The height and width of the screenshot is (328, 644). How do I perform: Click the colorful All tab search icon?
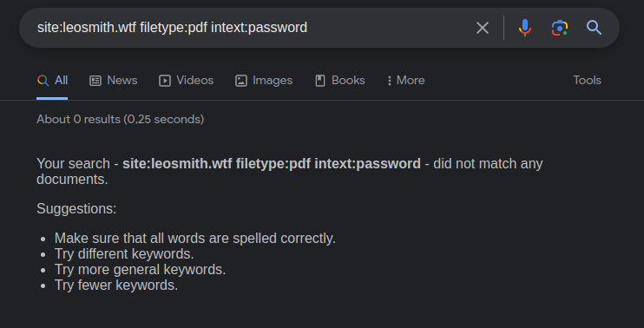(x=43, y=81)
